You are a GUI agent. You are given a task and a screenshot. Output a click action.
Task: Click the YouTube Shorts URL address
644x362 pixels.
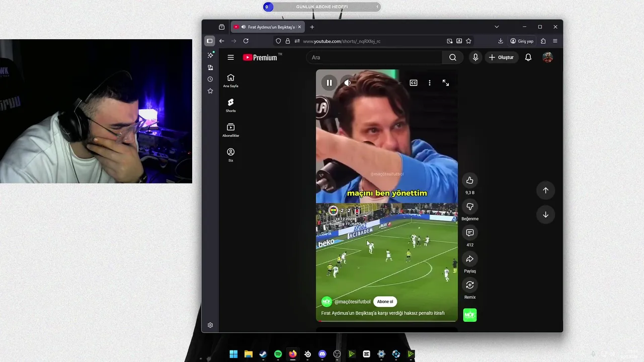tap(342, 41)
